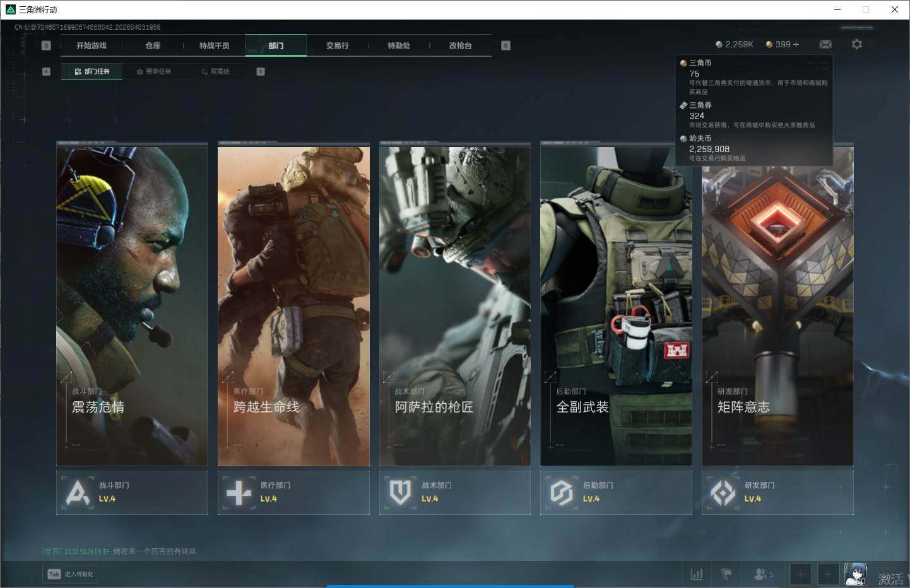Click the 研发部门 diamond icon
Viewport: 910px width, 588px height.
[x=723, y=493]
